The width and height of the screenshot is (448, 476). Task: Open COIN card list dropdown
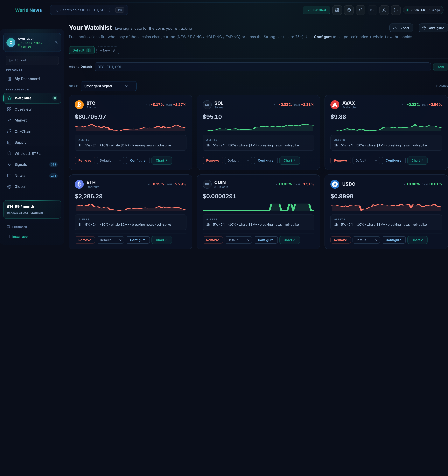[238, 240]
